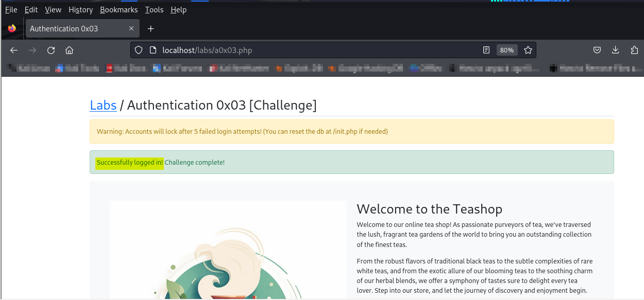
Task: Open the Bookmarks menu
Action: [x=119, y=9]
